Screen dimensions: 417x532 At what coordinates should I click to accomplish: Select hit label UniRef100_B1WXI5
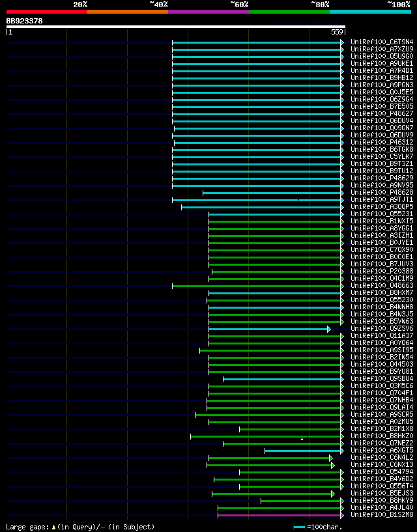coord(382,221)
